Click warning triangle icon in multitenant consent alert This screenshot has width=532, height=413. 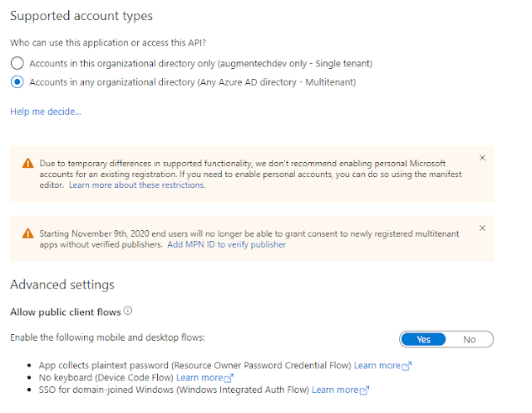click(28, 234)
